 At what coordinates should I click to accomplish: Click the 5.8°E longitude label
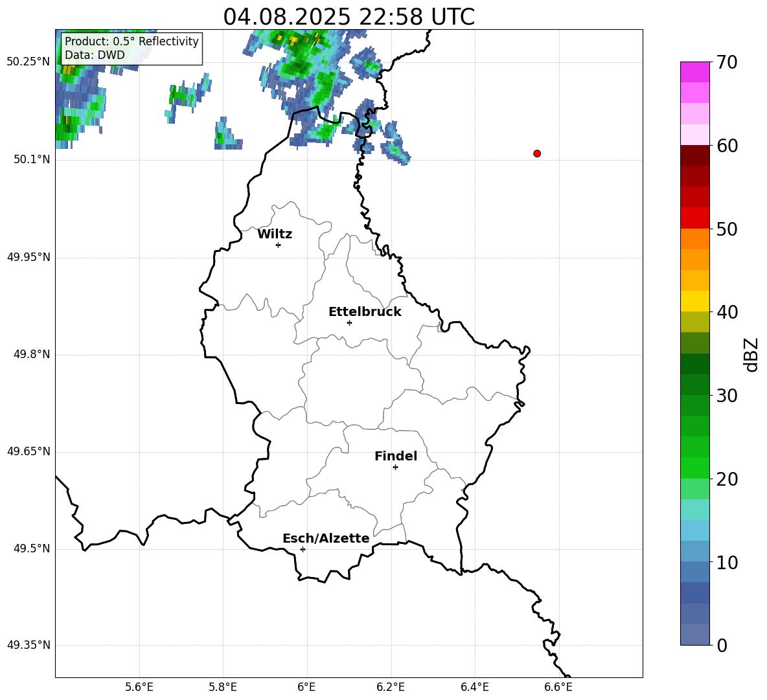(x=223, y=687)
